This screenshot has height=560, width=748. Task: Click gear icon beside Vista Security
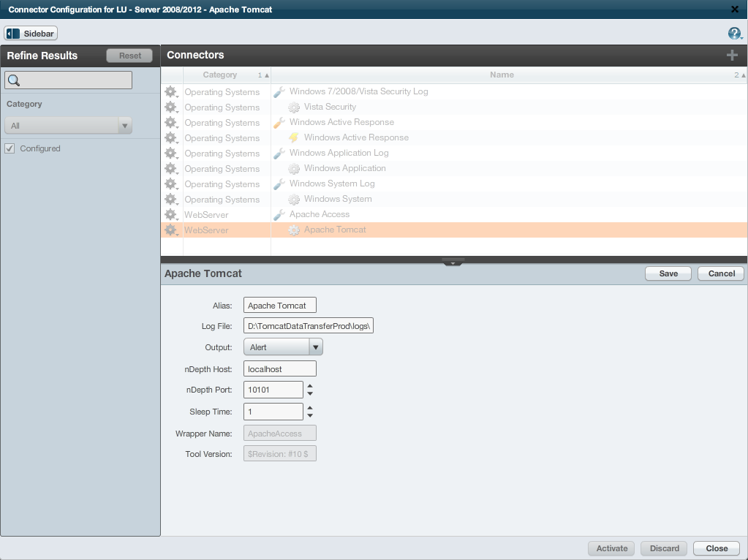pyautogui.click(x=294, y=107)
